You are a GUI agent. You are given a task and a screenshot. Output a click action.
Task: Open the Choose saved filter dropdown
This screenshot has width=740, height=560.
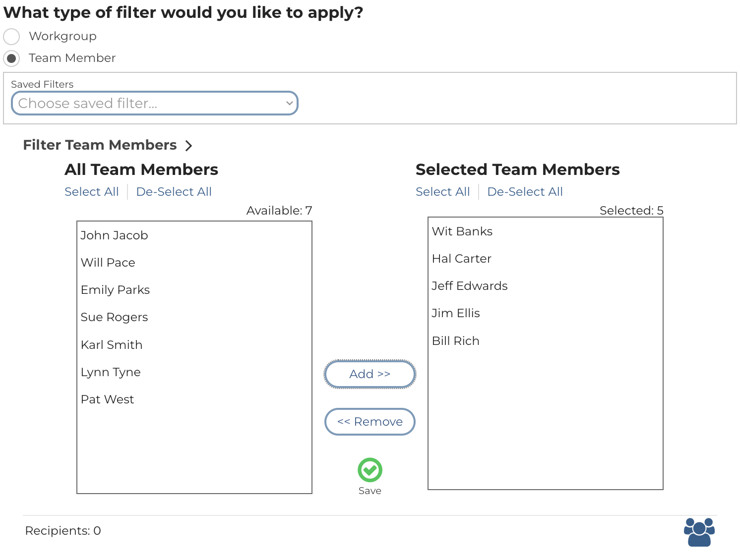[x=154, y=103]
